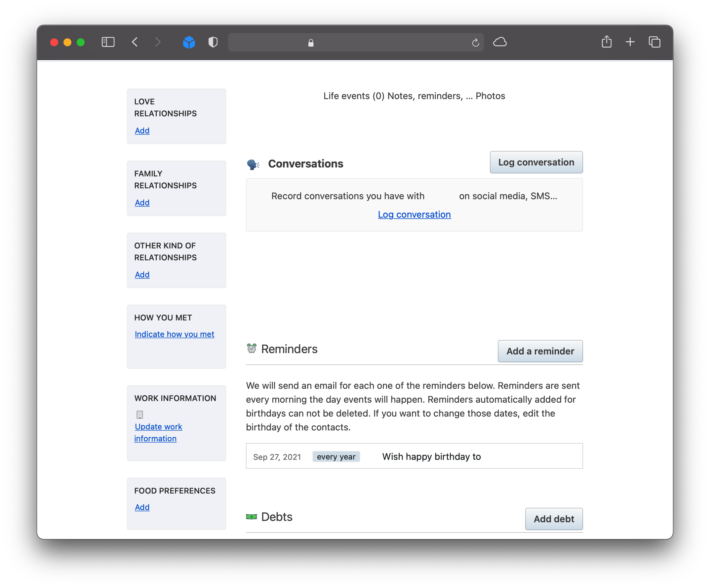Click the every year recurrence badge
The height and width of the screenshot is (588, 710).
336,456
